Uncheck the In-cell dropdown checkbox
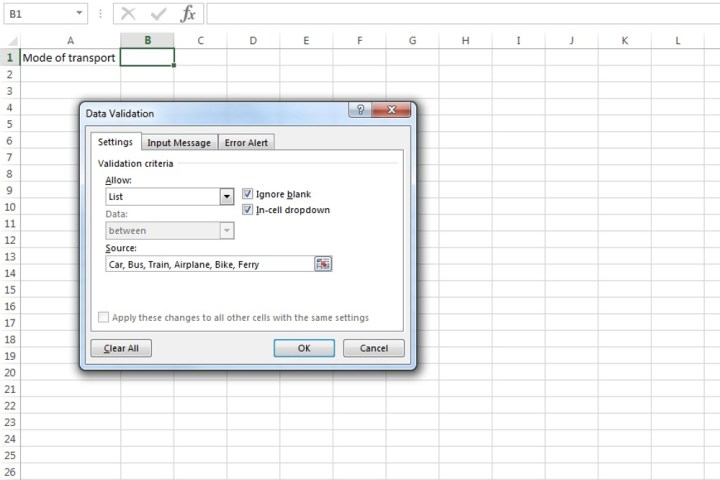 [x=248, y=210]
